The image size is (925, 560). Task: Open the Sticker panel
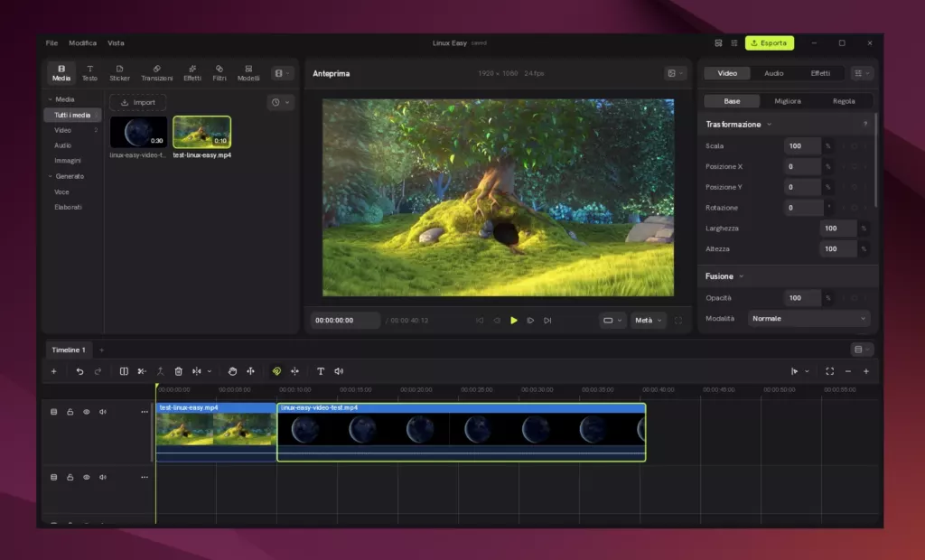[119, 73]
